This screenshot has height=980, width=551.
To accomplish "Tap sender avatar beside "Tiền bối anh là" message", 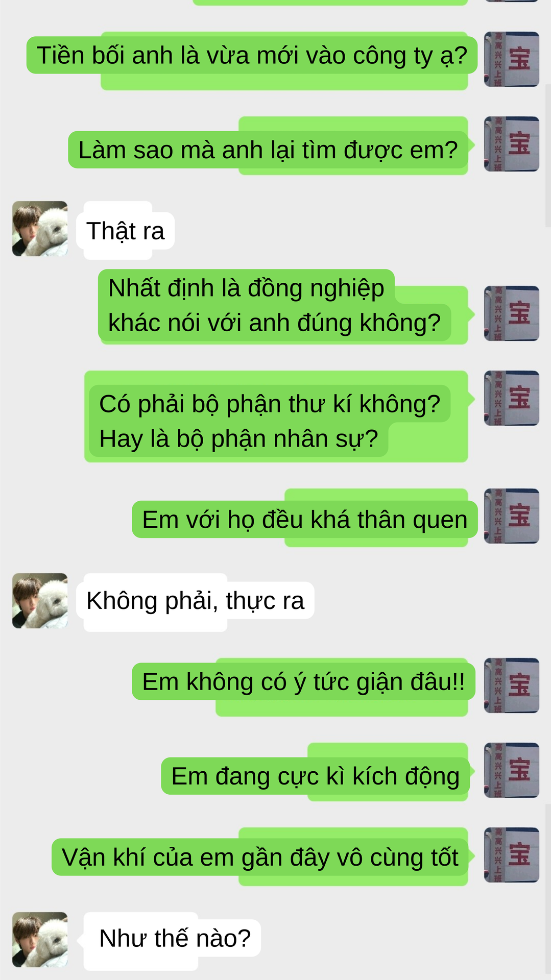I will [x=511, y=59].
